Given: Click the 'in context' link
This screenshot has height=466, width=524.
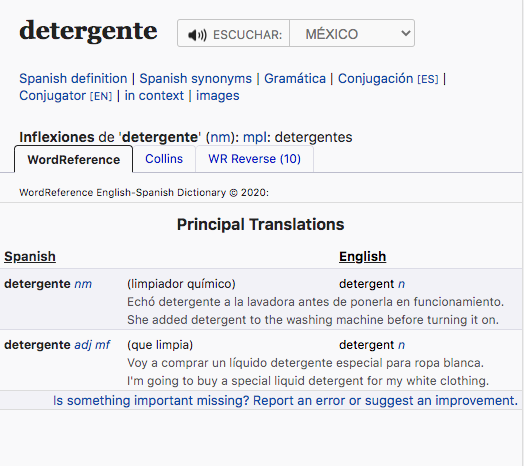Looking at the screenshot, I should 154,96.
